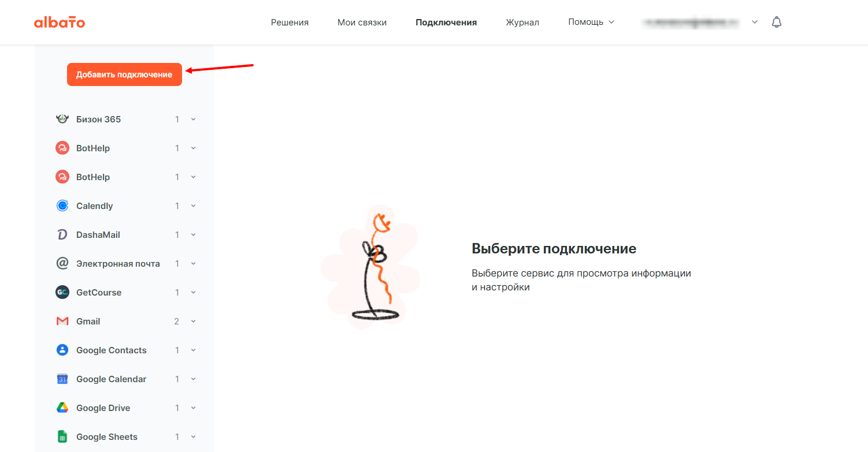Click the Google Calendar icon
Image resolution: width=868 pixels, height=452 pixels.
[62, 379]
